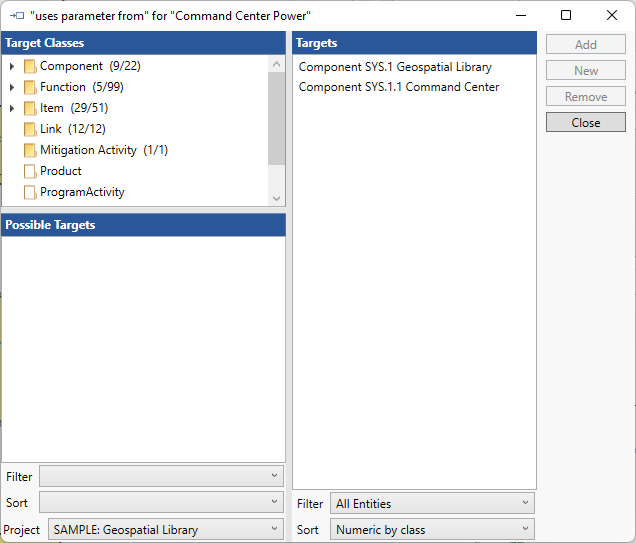Click the Component class folder icon
Screen dimensions: 636x543
point(30,66)
